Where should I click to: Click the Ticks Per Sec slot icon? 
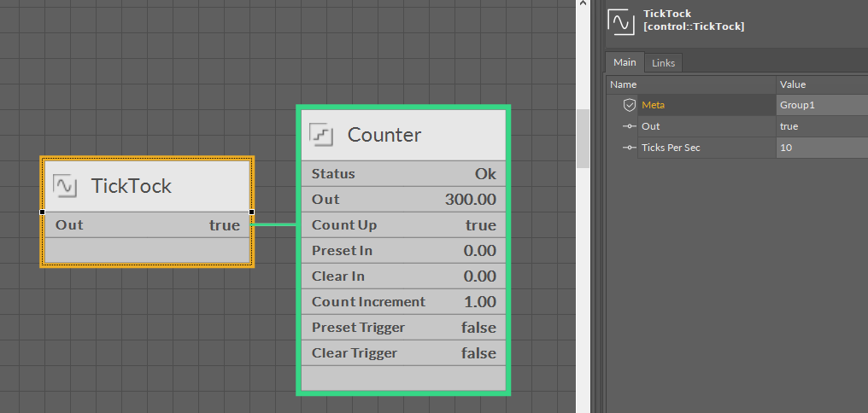pyautogui.click(x=630, y=148)
